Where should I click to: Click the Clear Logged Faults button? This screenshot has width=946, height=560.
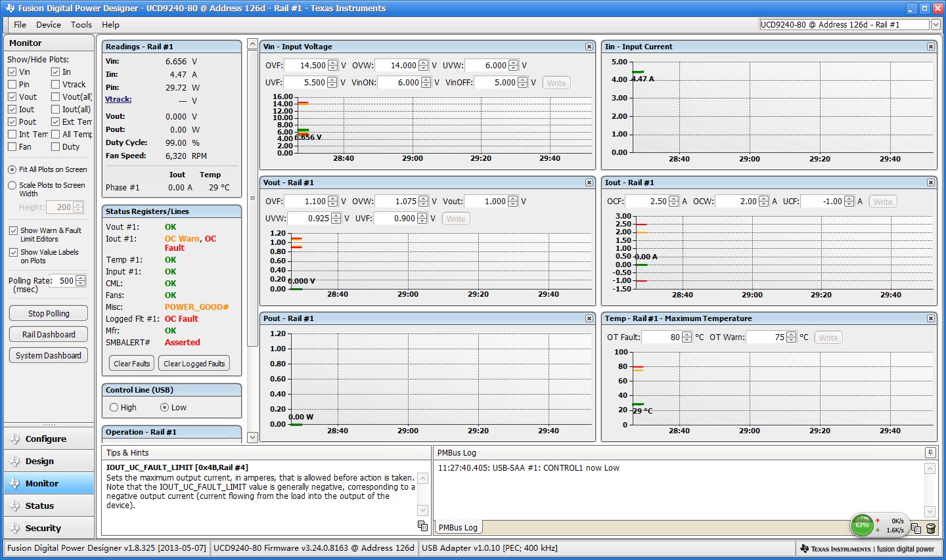[x=194, y=364]
